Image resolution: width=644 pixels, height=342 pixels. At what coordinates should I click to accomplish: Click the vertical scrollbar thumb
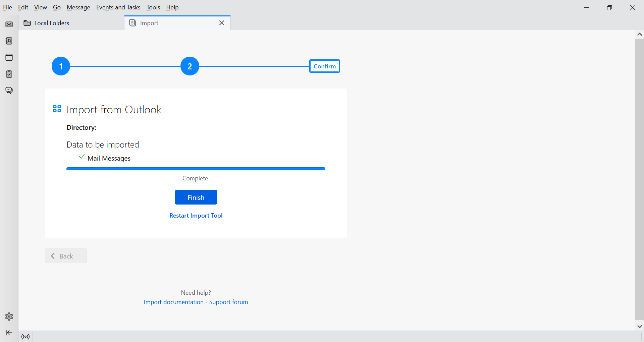click(x=640, y=179)
